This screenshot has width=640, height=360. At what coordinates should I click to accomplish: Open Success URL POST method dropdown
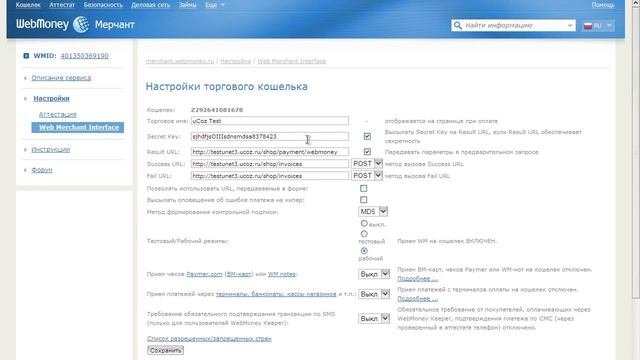[367, 163]
